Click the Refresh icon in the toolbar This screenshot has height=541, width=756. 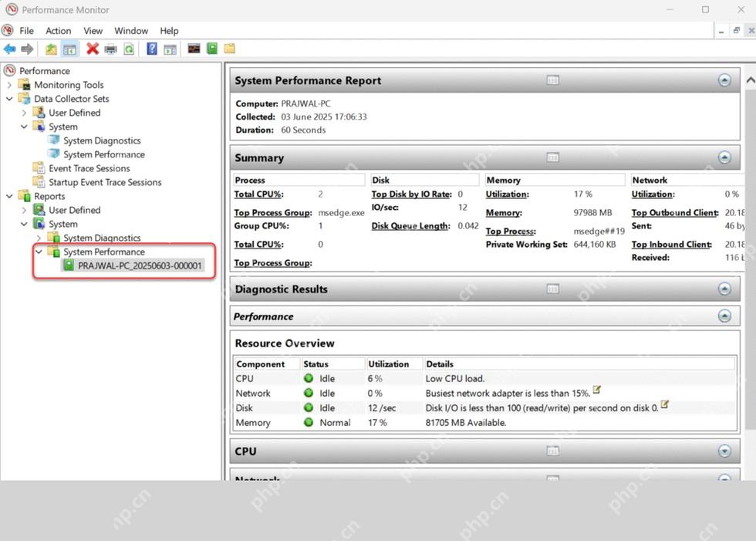tap(129, 49)
